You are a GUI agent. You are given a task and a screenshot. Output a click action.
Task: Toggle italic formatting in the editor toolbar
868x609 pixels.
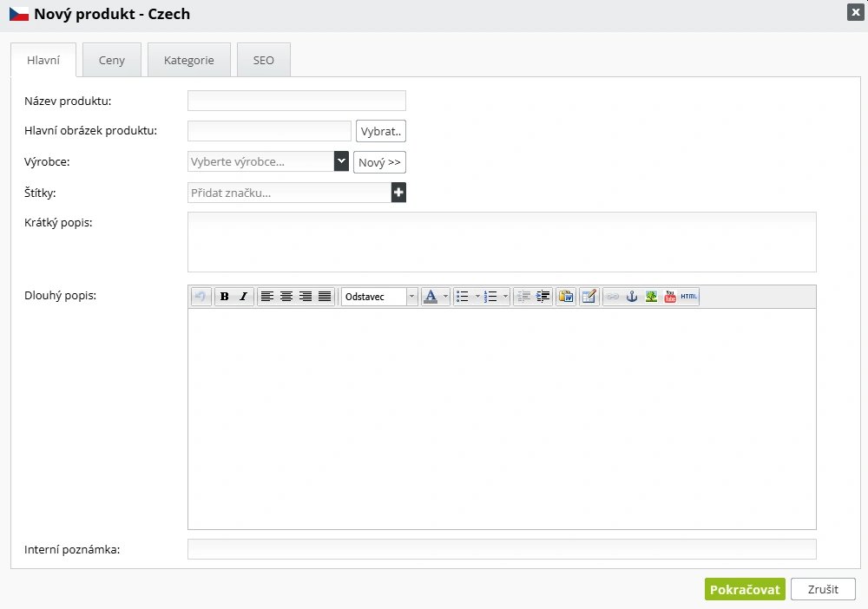tap(243, 297)
